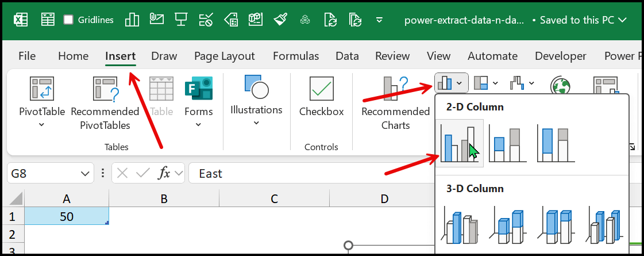Open the File menu
Viewport: 644px width, 256px height.
click(27, 56)
